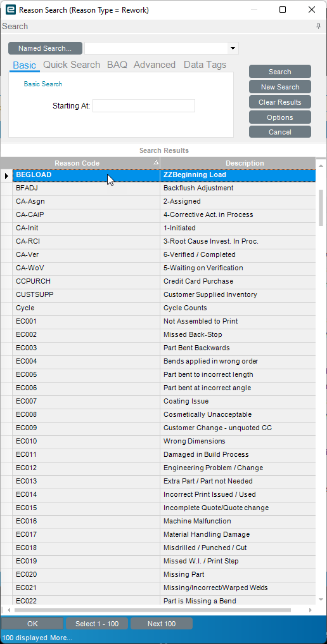Switch to the Quick Search tab
327x644 pixels.
[72, 65]
